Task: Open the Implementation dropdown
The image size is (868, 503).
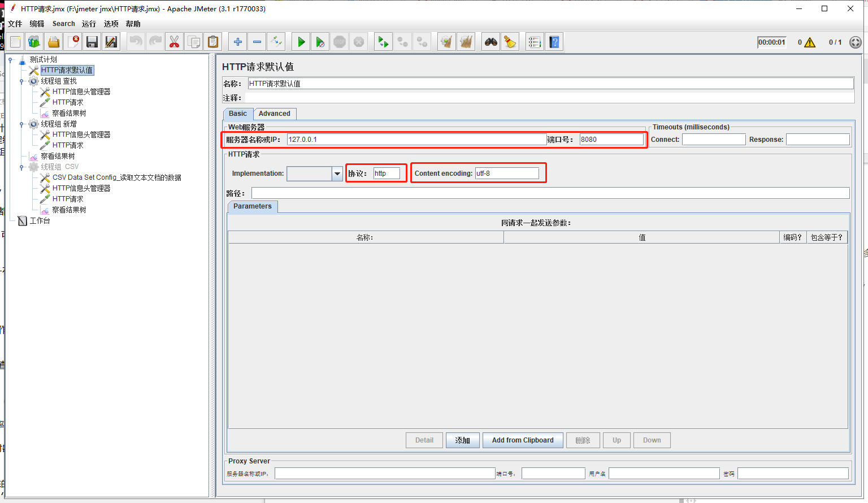Action: pyautogui.click(x=337, y=174)
